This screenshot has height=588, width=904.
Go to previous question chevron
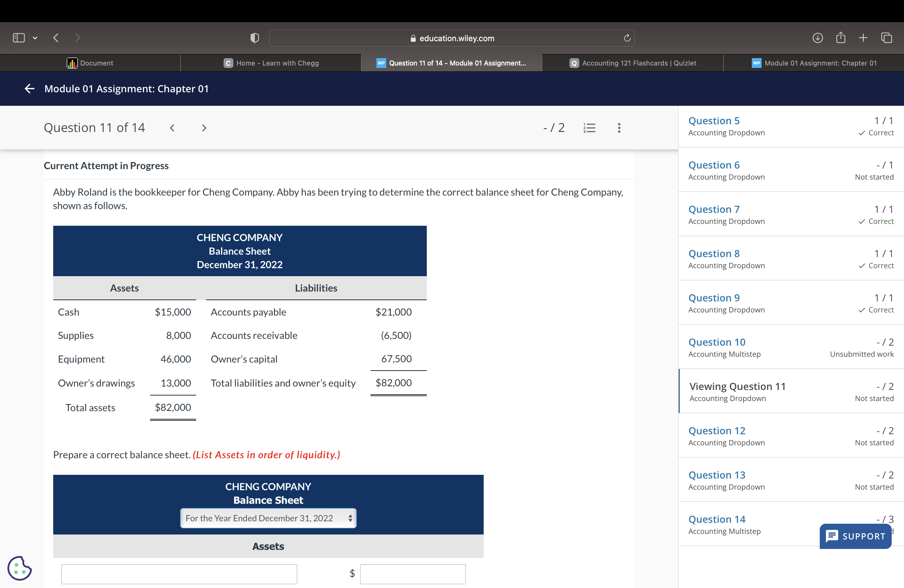click(172, 128)
